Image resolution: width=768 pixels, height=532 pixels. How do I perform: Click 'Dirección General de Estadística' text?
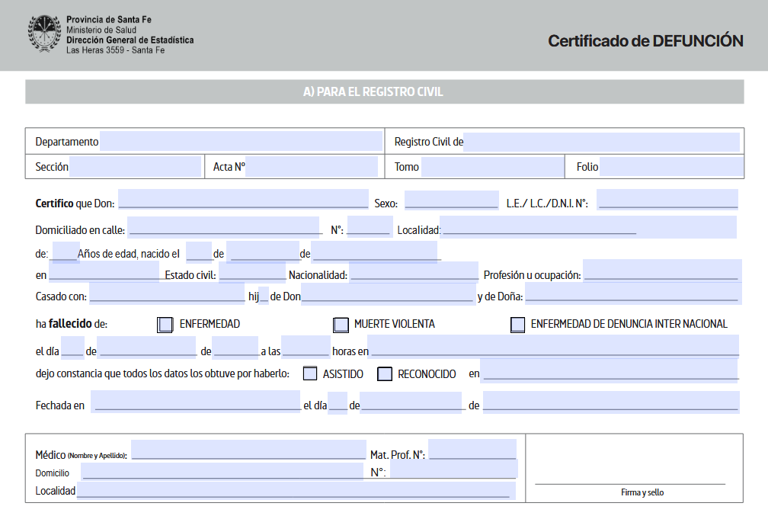click(130, 40)
